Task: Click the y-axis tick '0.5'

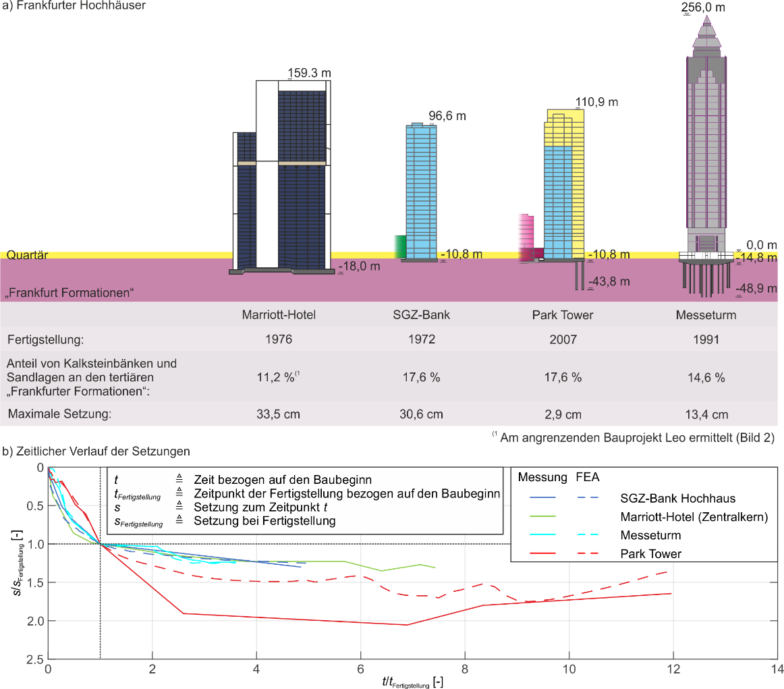Action: [x=35, y=505]
